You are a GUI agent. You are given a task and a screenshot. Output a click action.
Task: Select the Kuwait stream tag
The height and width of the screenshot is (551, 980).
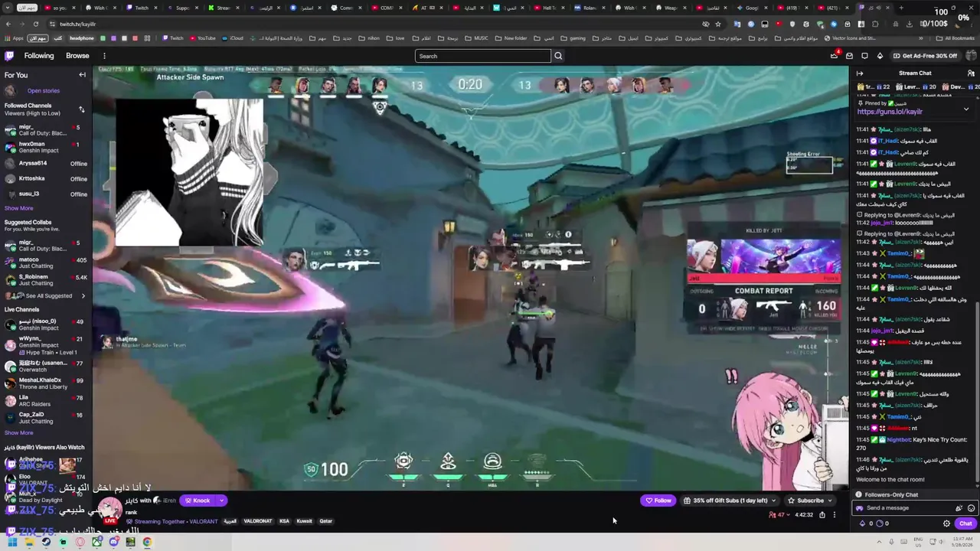pyautogui.click(x=305, y=521)
